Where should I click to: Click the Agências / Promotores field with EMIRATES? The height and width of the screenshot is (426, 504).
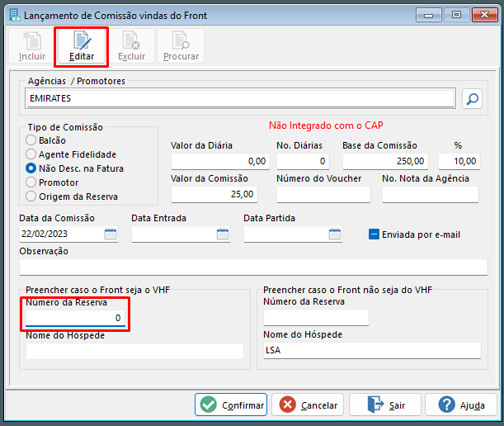(x=240, y=98)
